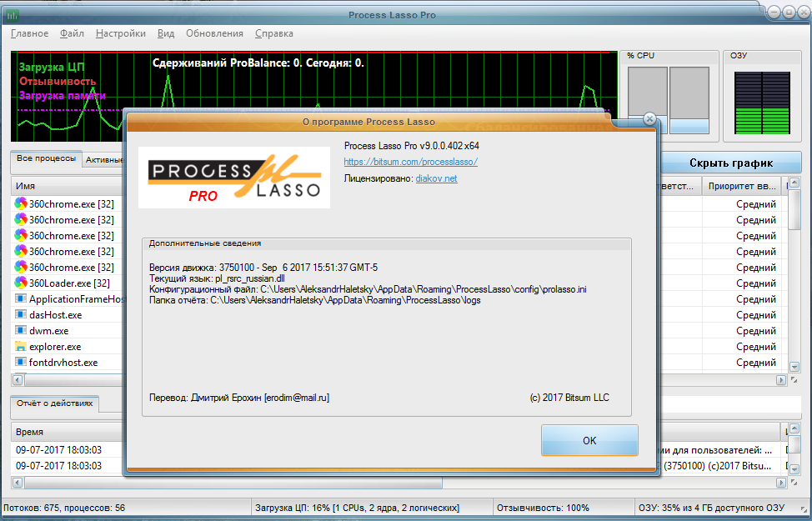Click the log entry 09-07-2017 18:03:03 first row

58,450
